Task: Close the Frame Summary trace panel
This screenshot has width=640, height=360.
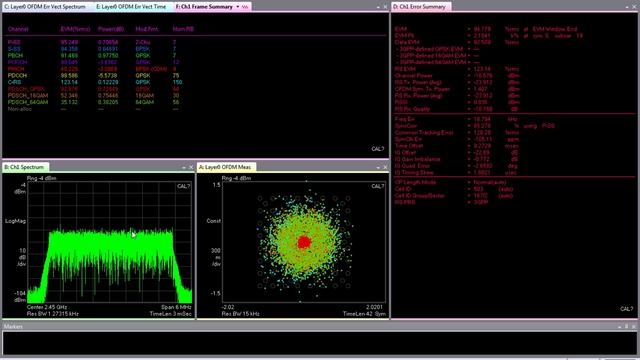Action: point(385,7)
